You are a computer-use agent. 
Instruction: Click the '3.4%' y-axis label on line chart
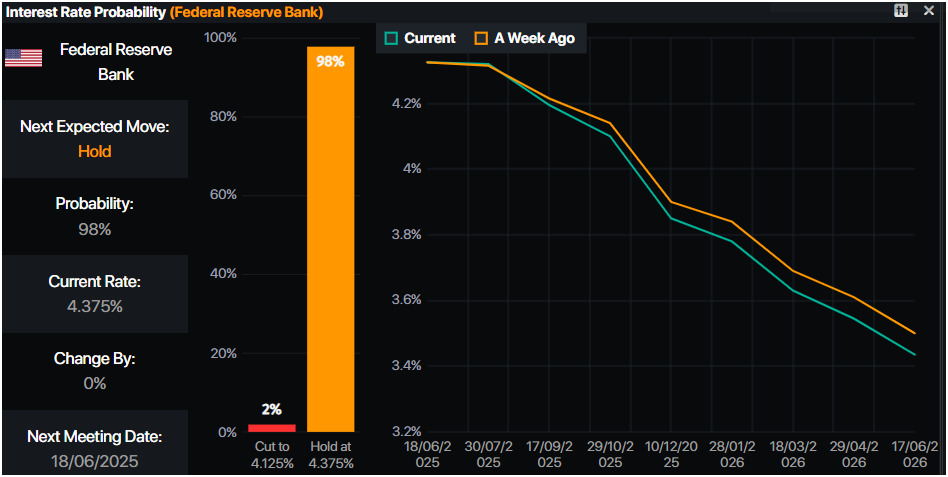click(406, 366)
